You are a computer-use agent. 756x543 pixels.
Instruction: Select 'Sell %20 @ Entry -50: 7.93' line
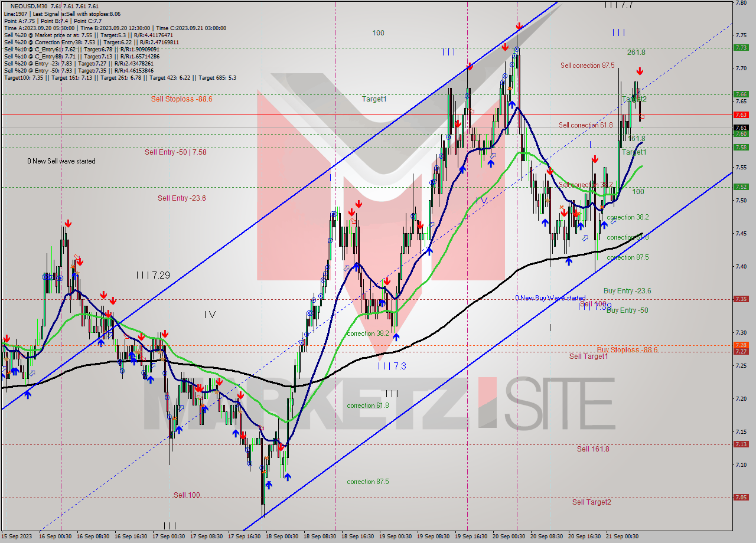pos(80,70)
